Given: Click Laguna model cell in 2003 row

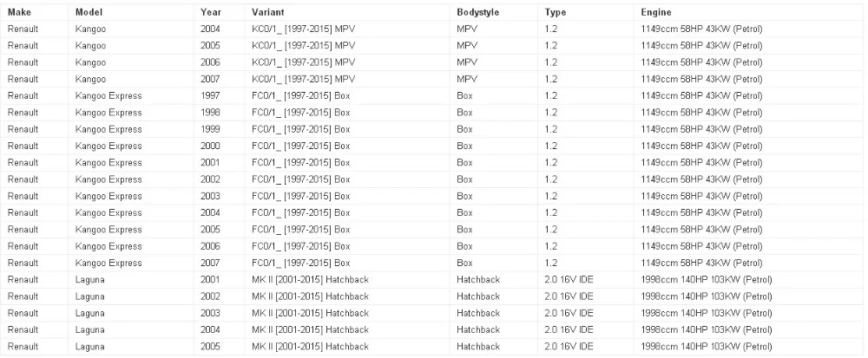Looking at the screenshot, I should point(90,313).
